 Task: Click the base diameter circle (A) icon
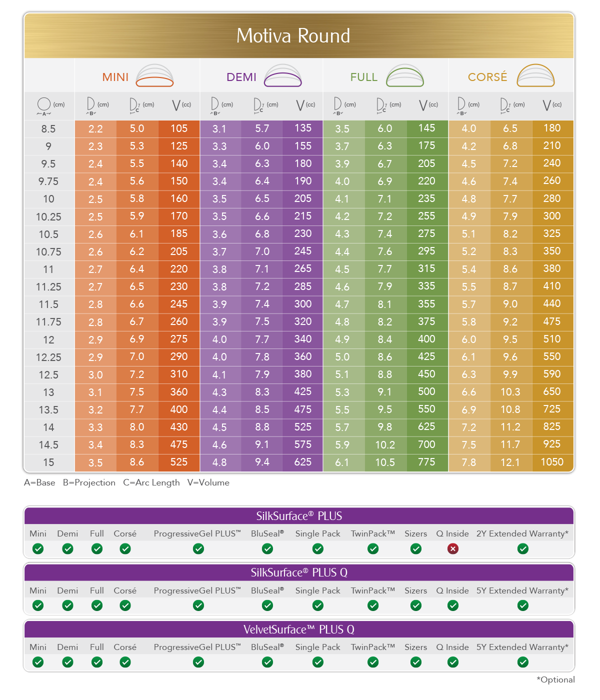(44, 105)
